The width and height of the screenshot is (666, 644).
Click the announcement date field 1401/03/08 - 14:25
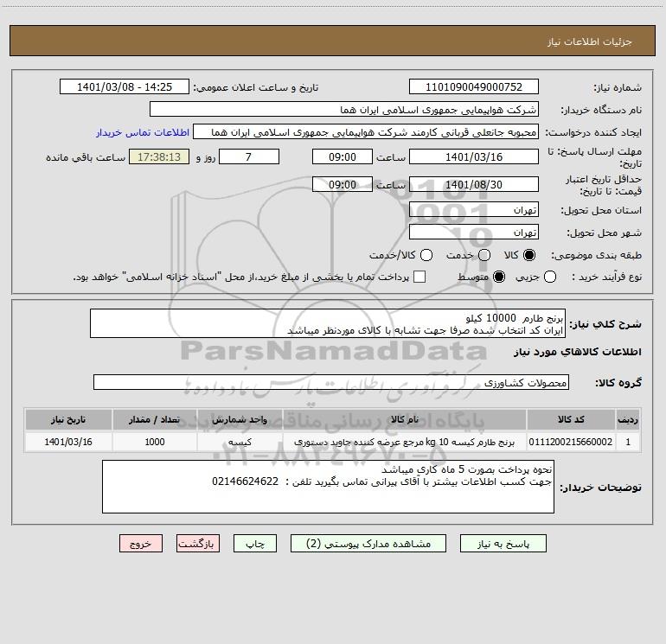(x=125, y=86)
